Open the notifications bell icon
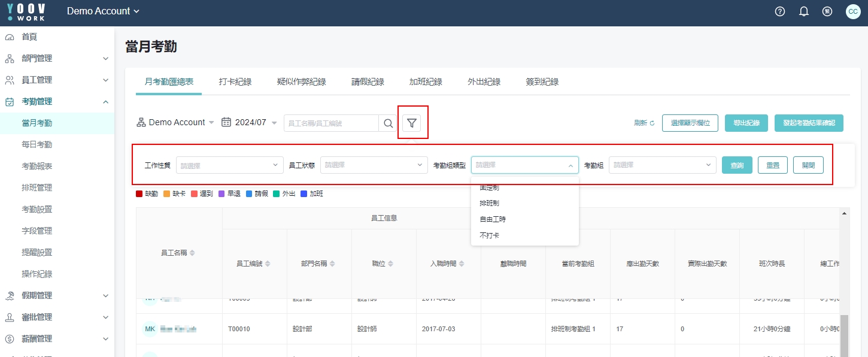868x357 pixels. point(804,11)
